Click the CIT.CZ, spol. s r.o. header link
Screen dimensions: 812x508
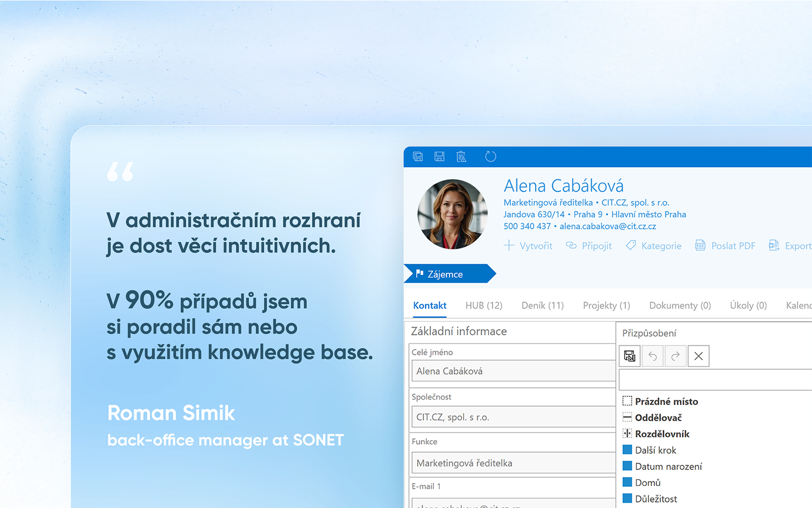coord(635,202)
